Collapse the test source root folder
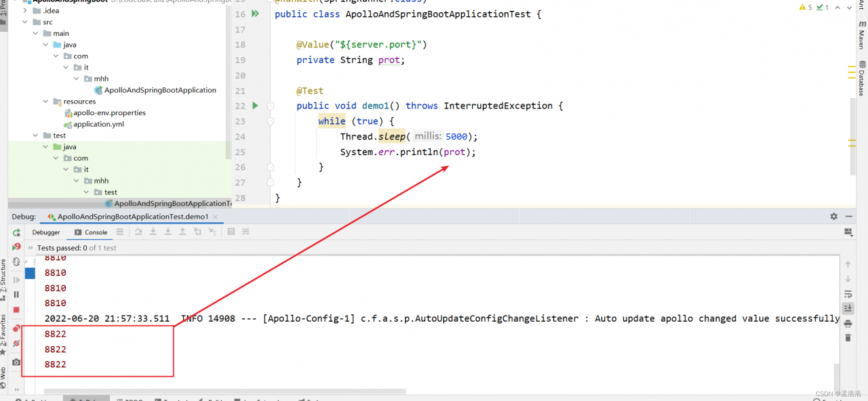 pyautogui.click(x=36, y=135)
